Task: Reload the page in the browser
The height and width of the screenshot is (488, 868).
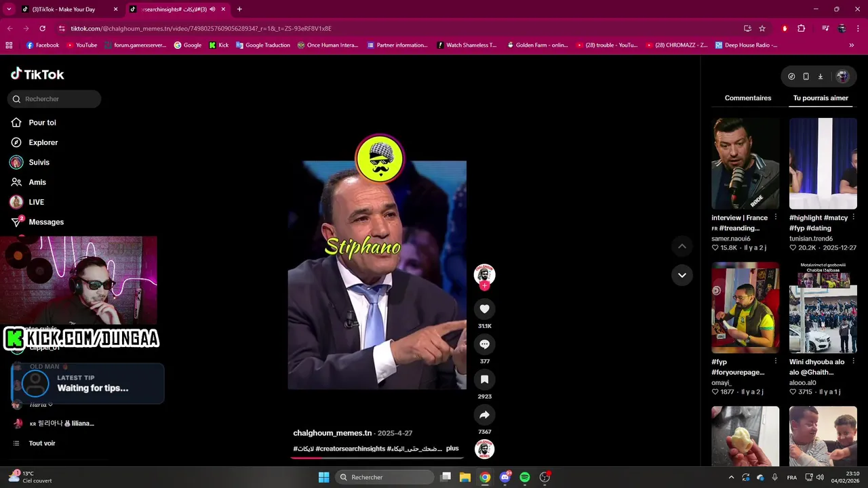Action: 42,28
